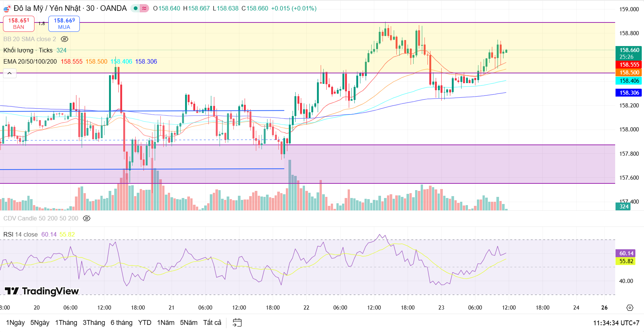The height and width of the screenshot is (332, 644).
Task: Select the 1Ngày time range
Action: point(15,323)
